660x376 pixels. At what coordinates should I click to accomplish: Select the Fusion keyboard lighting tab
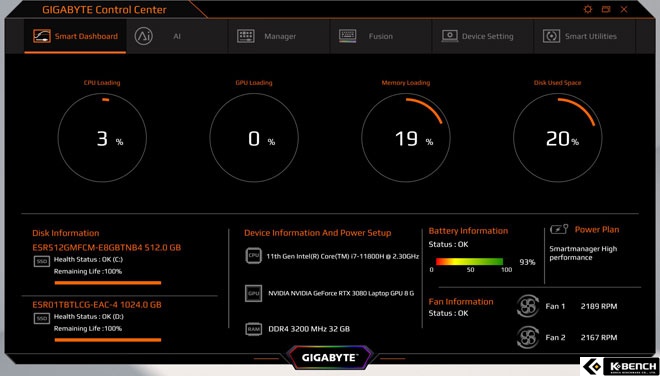[381, 36]
